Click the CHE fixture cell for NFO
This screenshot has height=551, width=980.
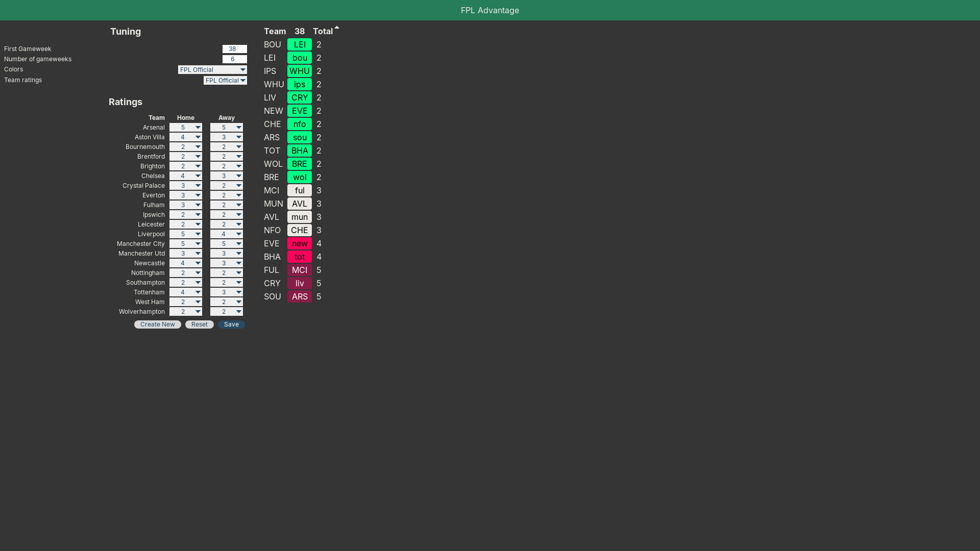[x=300, y=230]
